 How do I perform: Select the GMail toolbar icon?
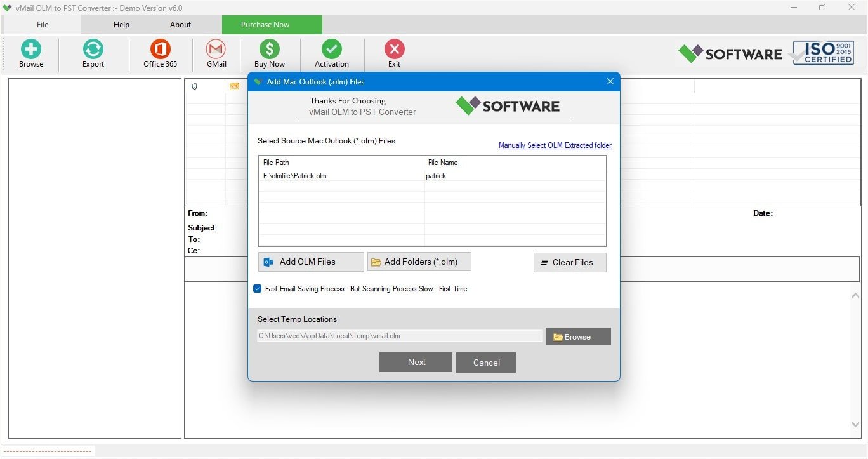point(216,54)
